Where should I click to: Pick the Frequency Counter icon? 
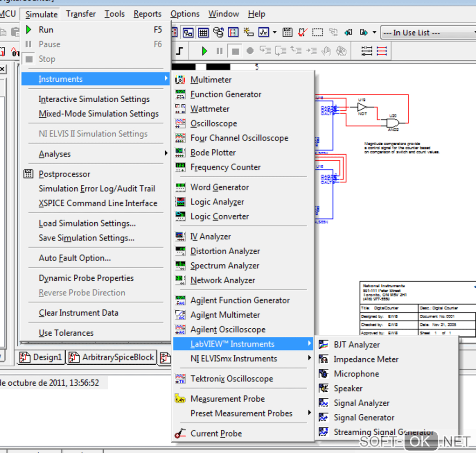(x=180, y=167)
